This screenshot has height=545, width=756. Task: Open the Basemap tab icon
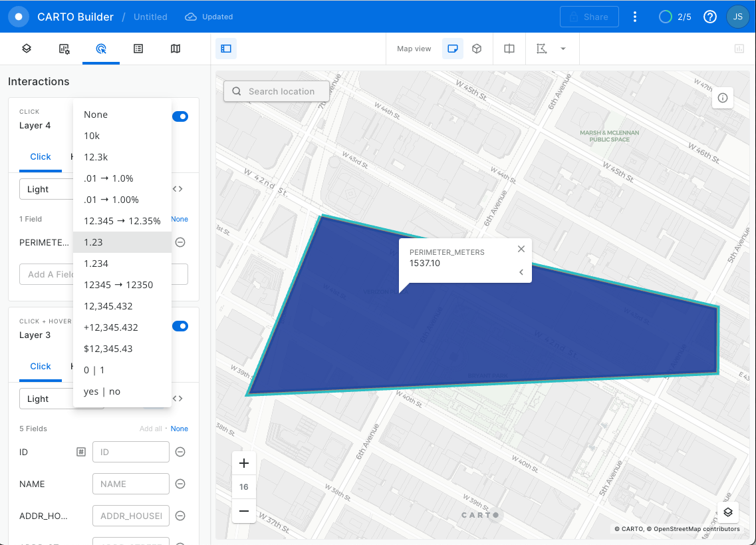pos(176,49)
